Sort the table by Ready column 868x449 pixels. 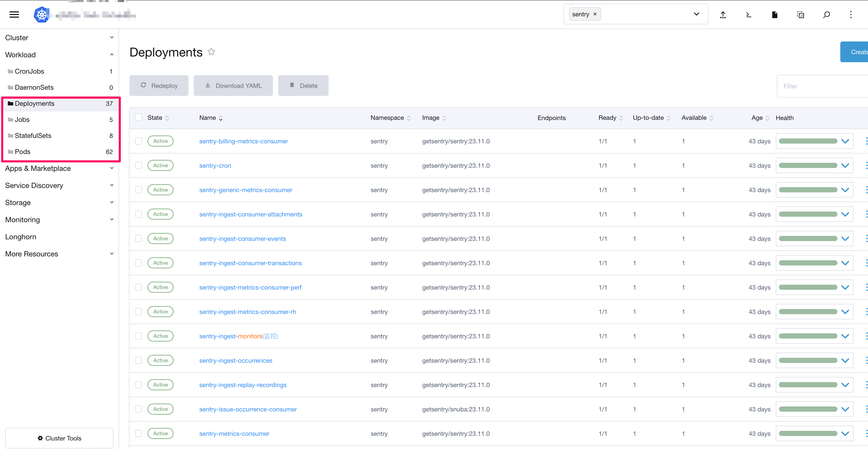coord(611,118)
